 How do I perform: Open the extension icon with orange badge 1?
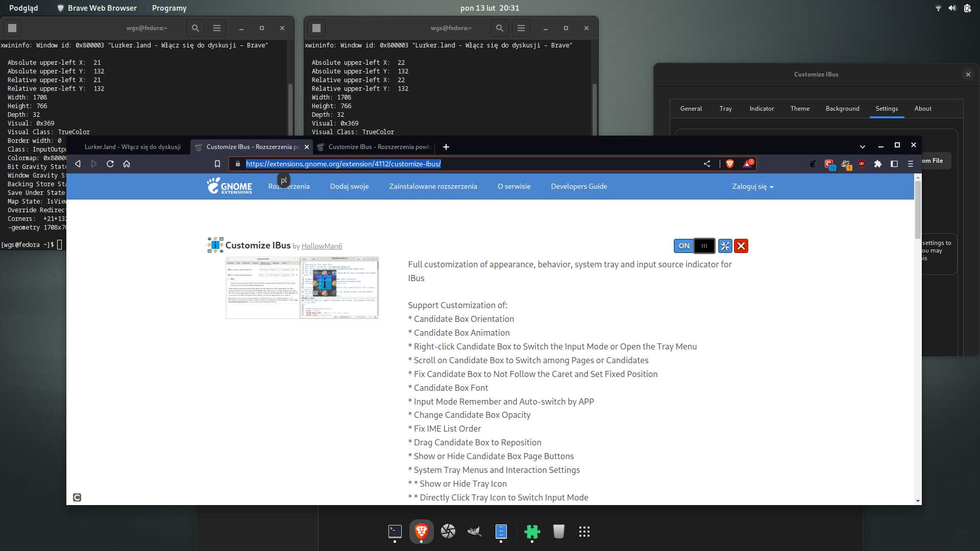click(x=846, y=164)
